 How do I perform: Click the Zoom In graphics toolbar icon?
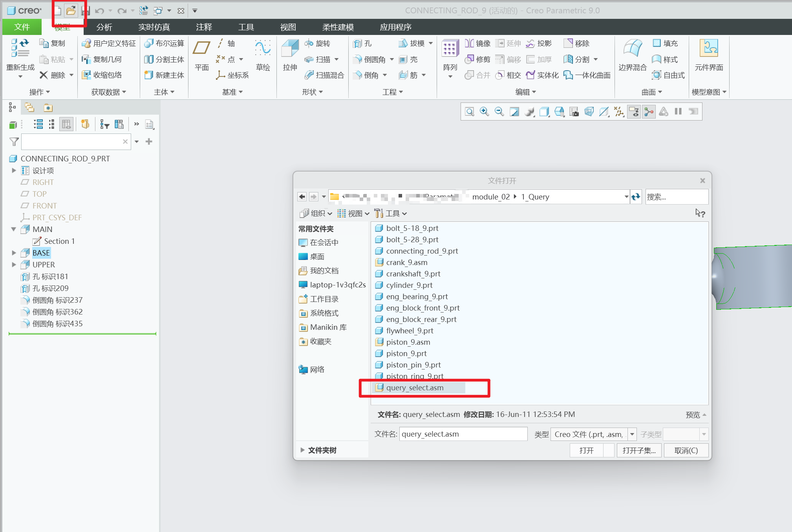(484, 112)
